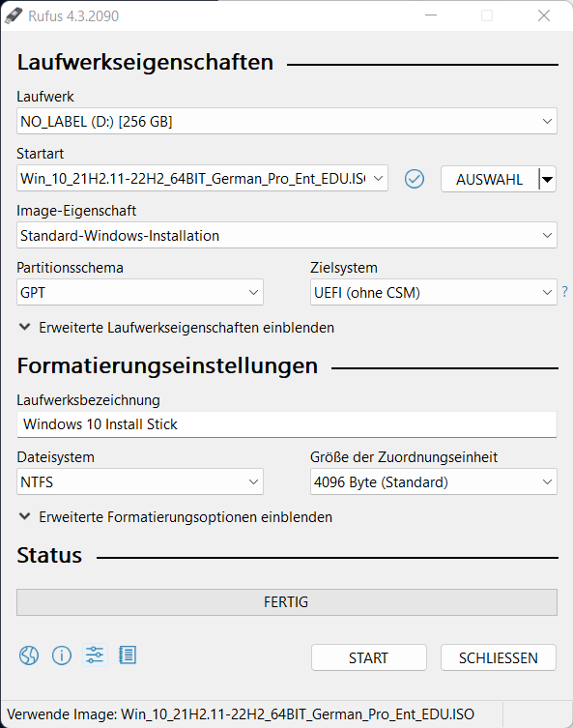This screenshot has width=573, height=728.
Task: Click the Zielsystem help question mark
Action: pyautogui.click(x=564, y=292)
